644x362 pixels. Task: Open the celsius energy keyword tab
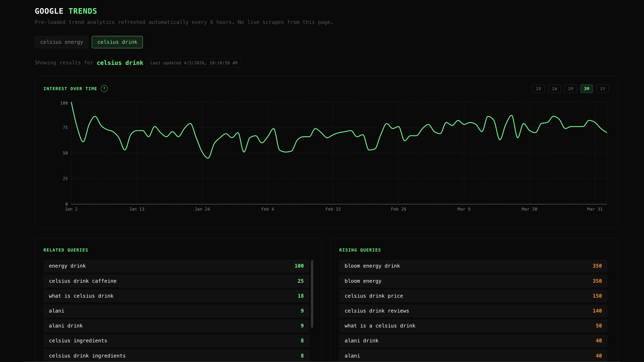(61, 42)
